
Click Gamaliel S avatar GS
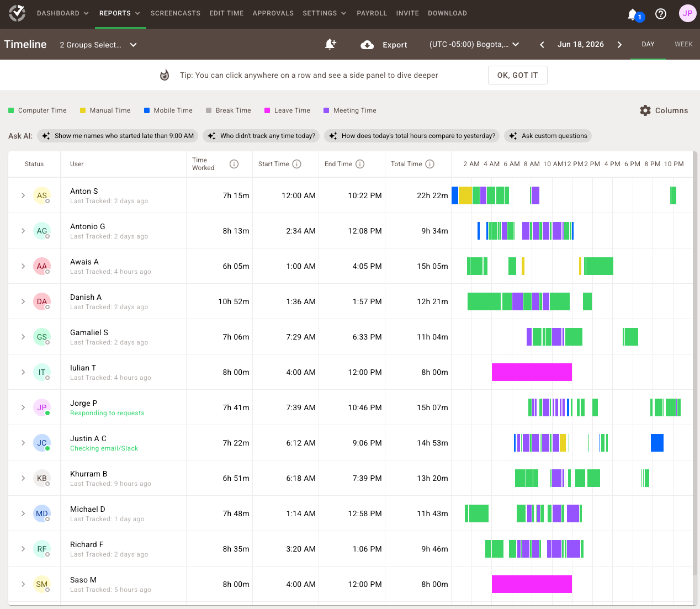click(x=42, y=337)
